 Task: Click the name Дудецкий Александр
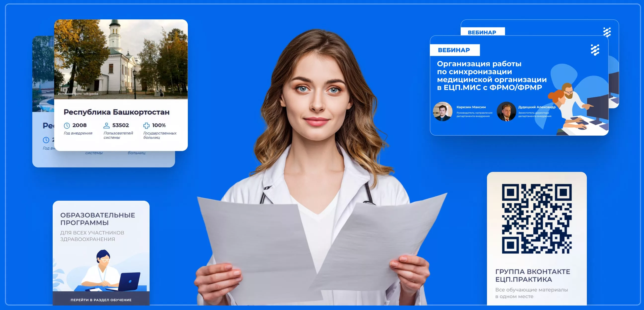click(x=537, y=107)
